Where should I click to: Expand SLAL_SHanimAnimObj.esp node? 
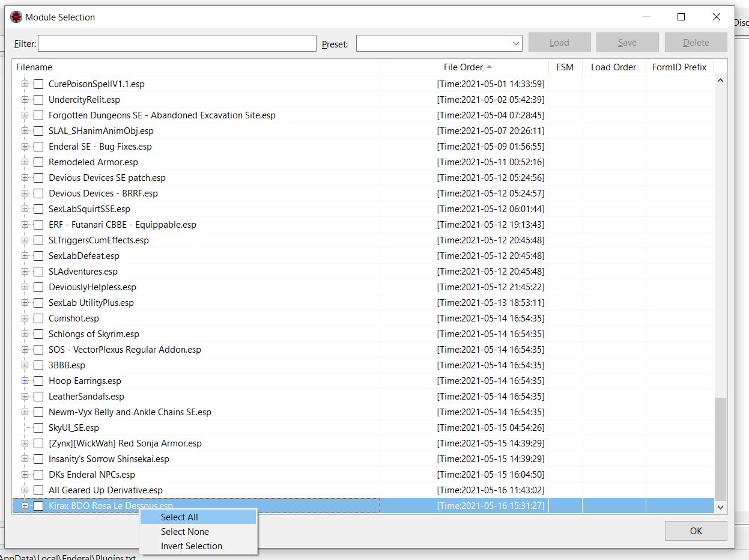tap(25, 131)
